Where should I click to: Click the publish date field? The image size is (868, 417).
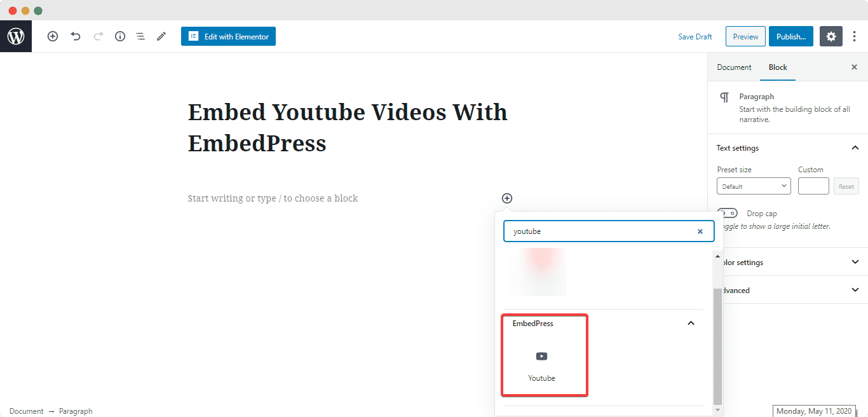click(x=814, y=411)
